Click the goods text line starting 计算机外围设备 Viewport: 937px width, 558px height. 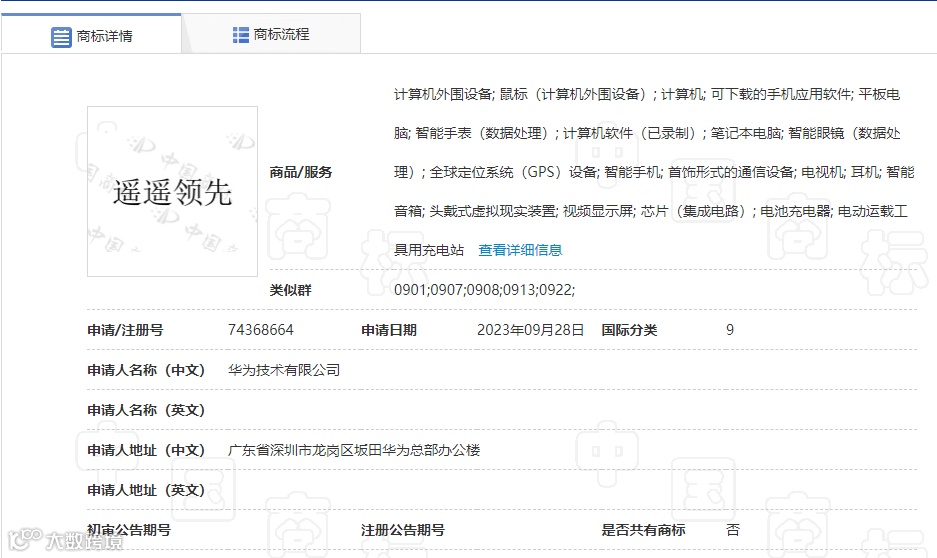point(647,94)
